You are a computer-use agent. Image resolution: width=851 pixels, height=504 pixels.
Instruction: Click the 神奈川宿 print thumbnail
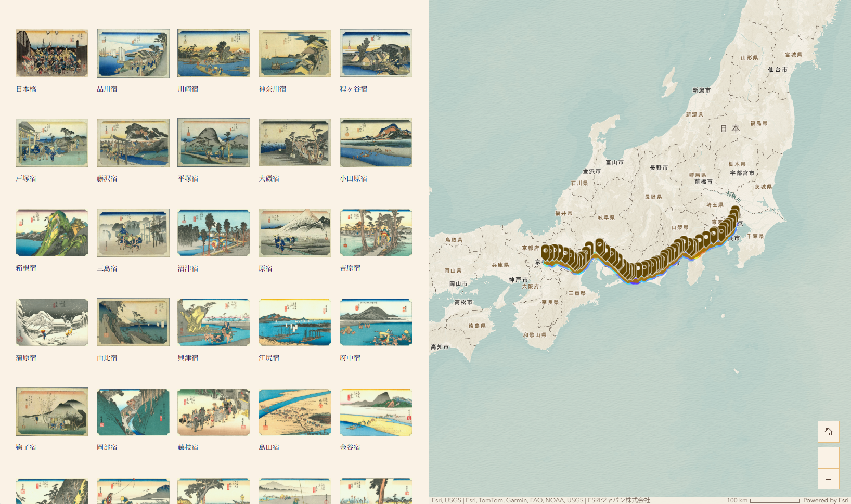[295, 53]
